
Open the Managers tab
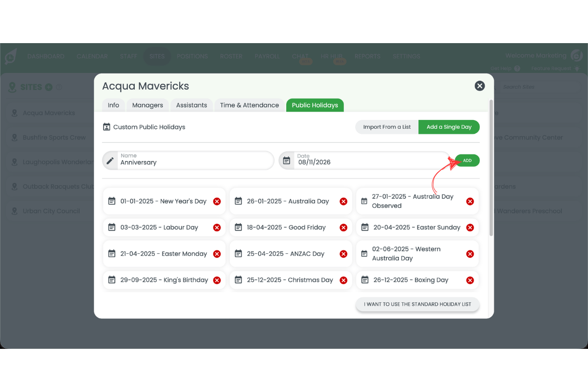click(x=147, y=105)
